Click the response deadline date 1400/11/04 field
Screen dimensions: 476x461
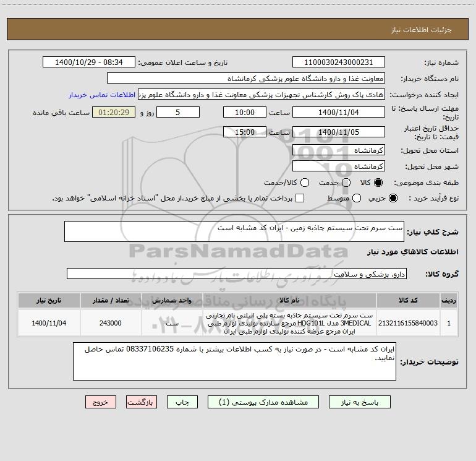(339, 112)
